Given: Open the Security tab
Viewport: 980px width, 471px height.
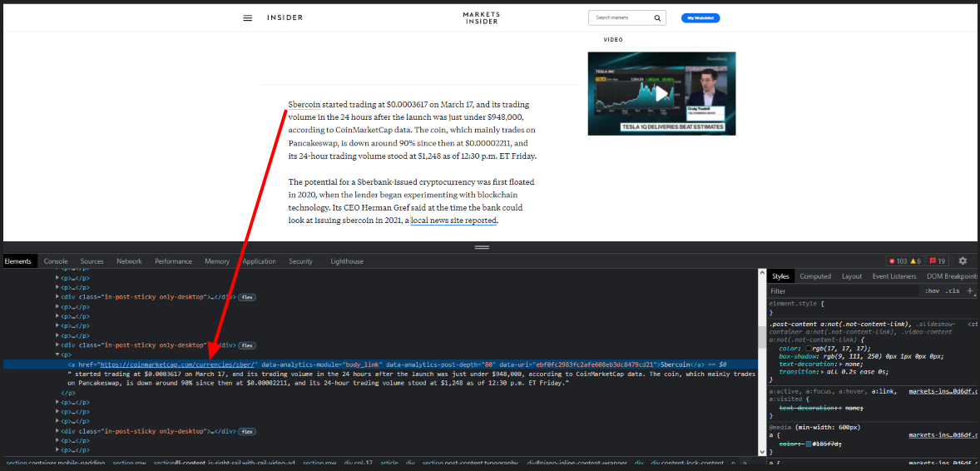Looking at the screenshot, I should pos(300,260).
